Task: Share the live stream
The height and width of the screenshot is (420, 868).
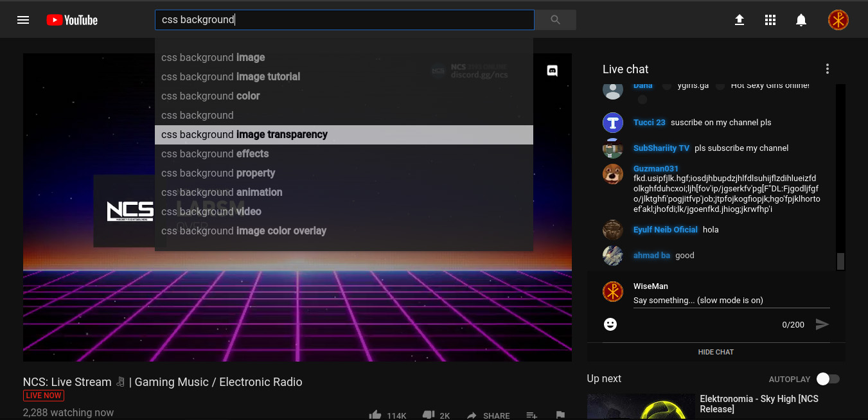Action: 488,416
